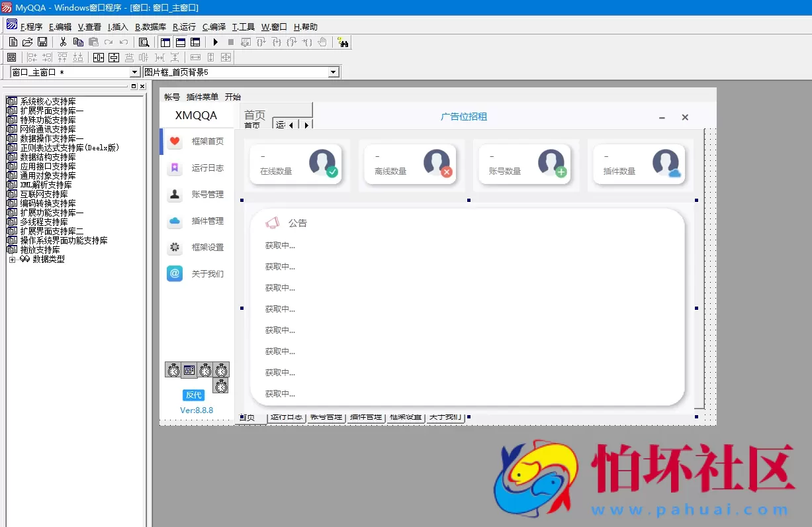Viewport: 812px width, 527px height.
Task: Select the 框架首页 heart icon in the sidebar
Action: pyautogui.click(x=173, y=141)
